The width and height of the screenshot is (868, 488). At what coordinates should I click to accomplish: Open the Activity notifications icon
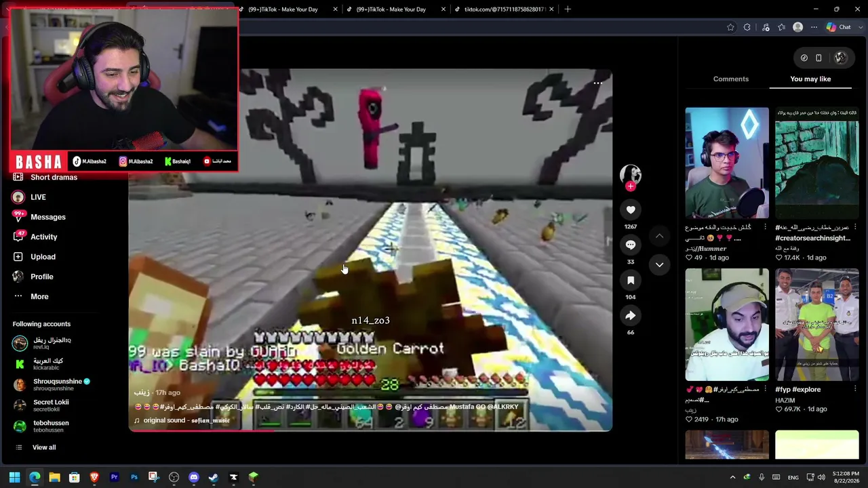18,237
